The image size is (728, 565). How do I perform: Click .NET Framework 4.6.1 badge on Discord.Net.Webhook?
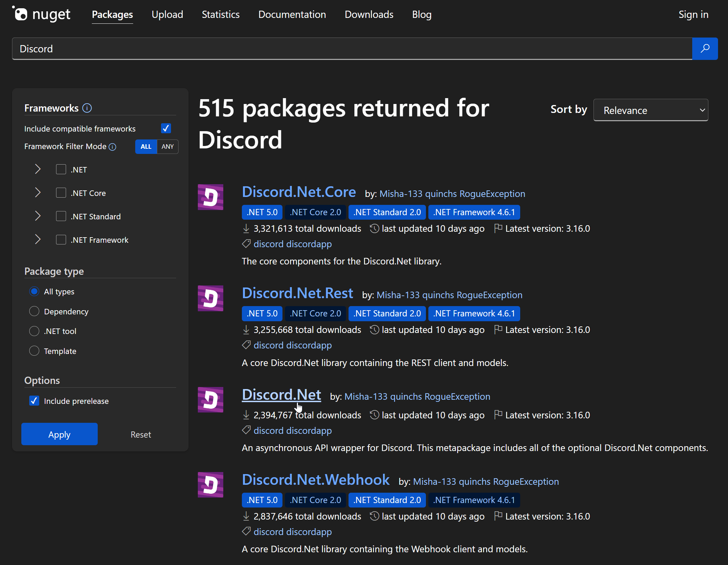click(x=474, y=500)
